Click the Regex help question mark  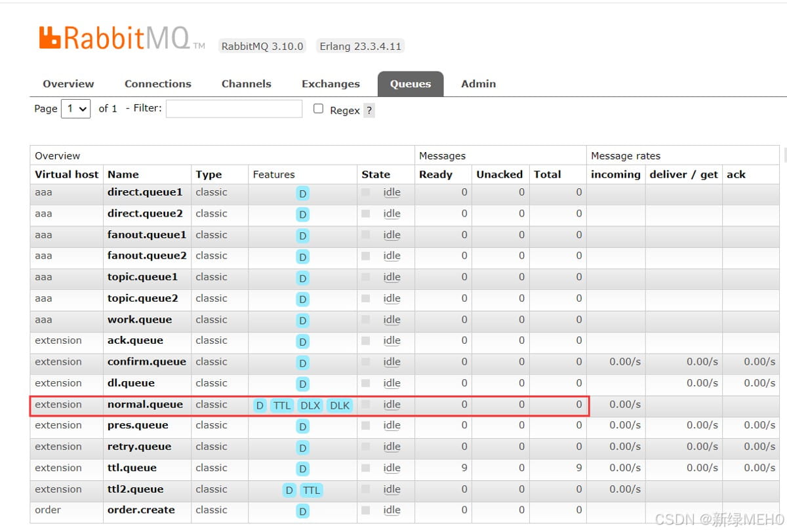[369, 110]
